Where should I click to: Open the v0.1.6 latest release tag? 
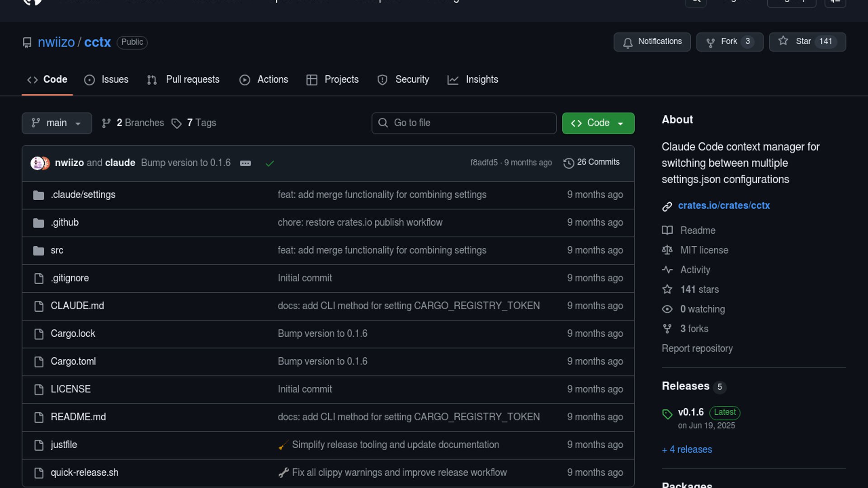pos(690,412)
